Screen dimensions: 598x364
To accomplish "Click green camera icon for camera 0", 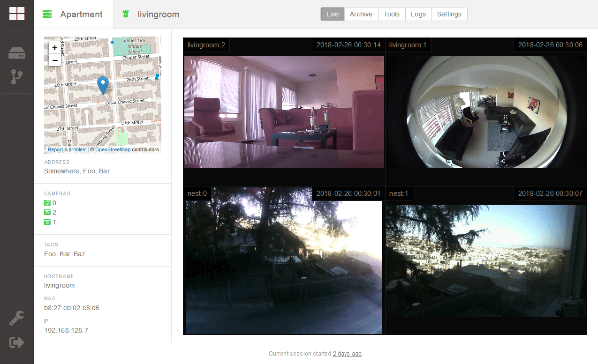I will [x=47, y=203].
